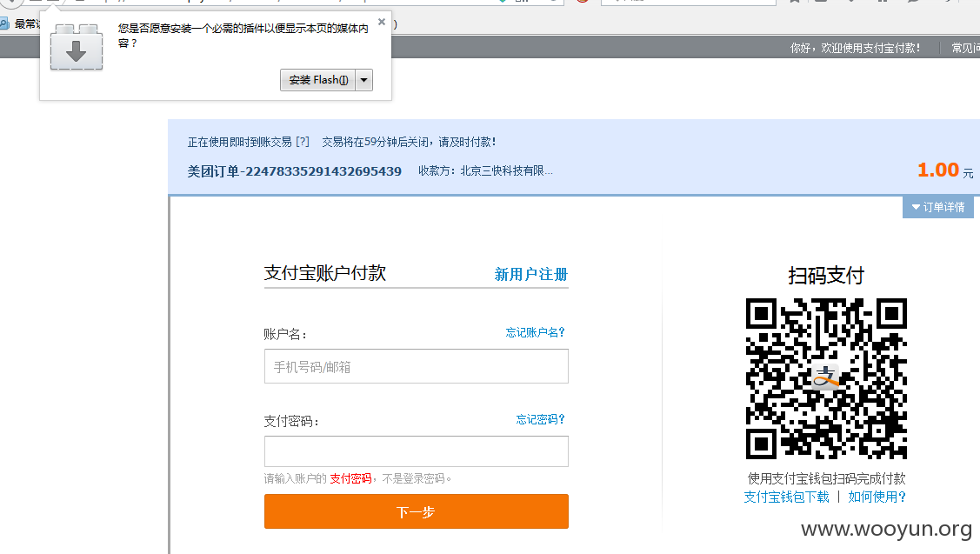
Task: Click the 收款方: 北京三快科技有限 text
Action: 485,170
